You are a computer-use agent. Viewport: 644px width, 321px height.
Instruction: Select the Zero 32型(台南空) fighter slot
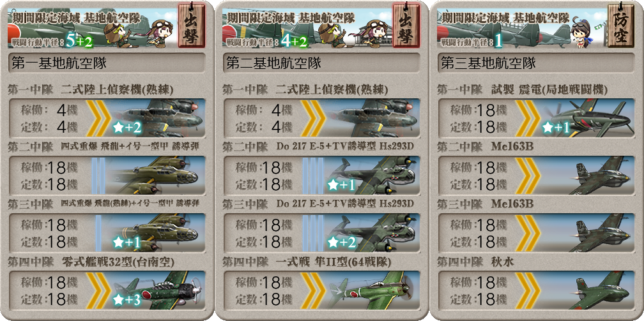tap(107, 290)
